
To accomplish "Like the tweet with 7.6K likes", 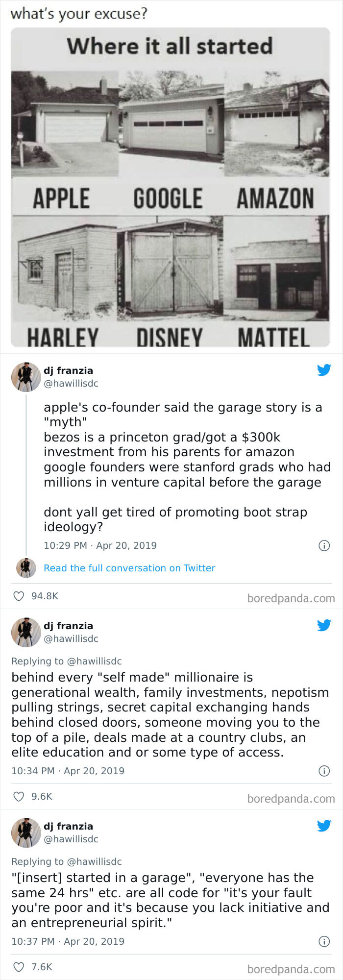I will click(x=19, y=967).
